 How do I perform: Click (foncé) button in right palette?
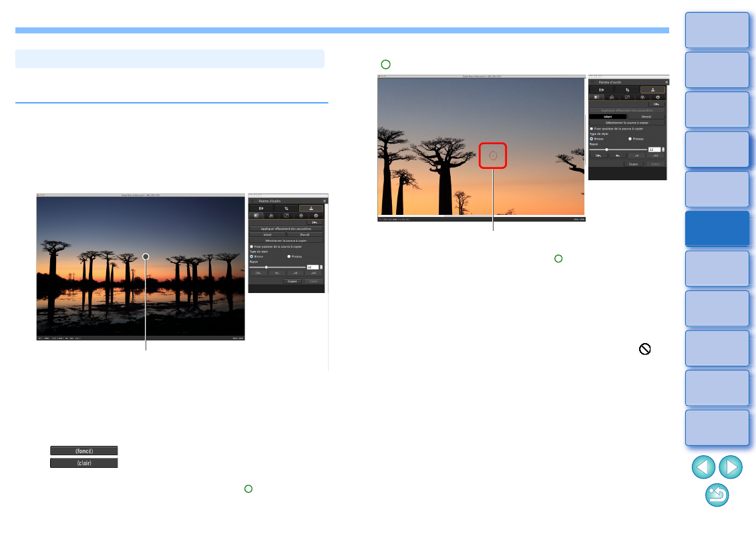click(x=646, y=117)
